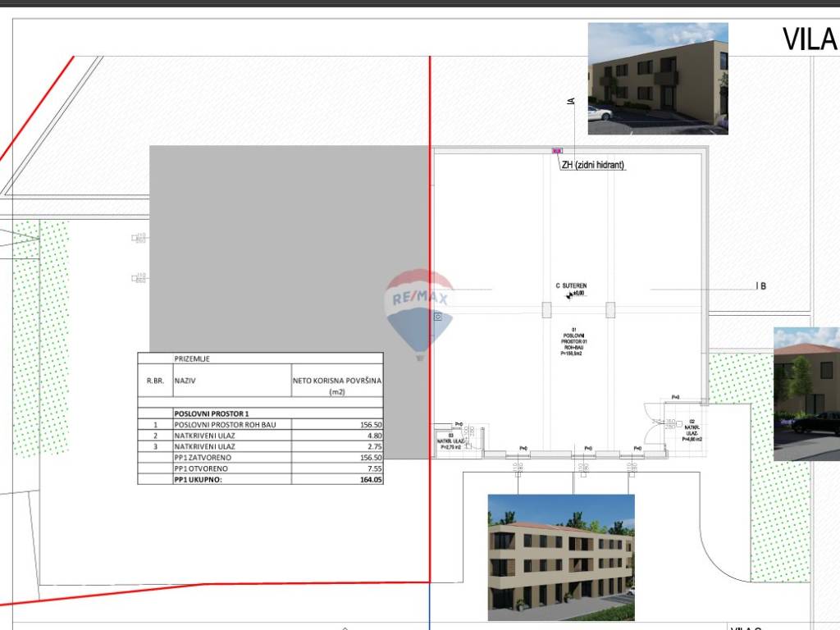The width and height of the screenshot is (840, 630).
Task: Click the 01 POSLOVNI PROSTOR room label
Action: point(574,341)
